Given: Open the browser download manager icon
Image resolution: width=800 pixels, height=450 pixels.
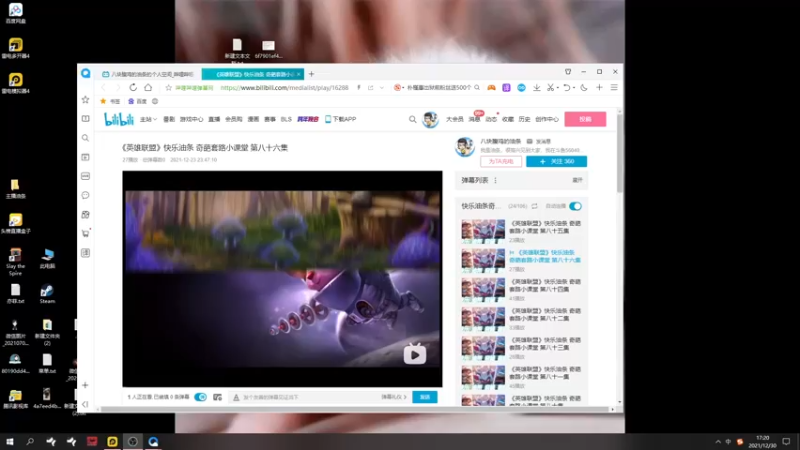Looking at the screenshot, I should (537, 88).
